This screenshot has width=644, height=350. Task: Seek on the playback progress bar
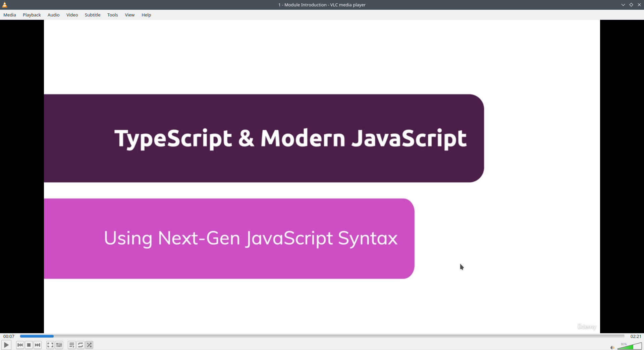pyautogui.click(x=322, y=336)
